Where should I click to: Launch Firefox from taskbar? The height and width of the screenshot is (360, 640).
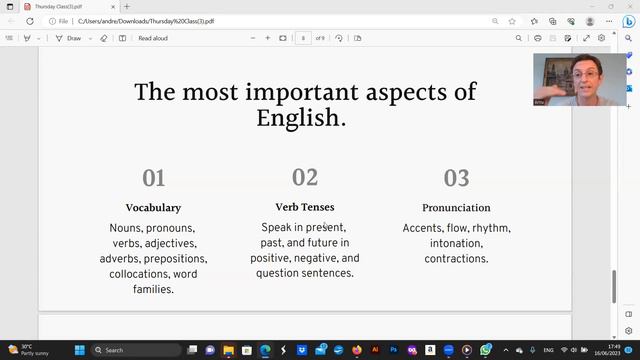coord(357,350)
